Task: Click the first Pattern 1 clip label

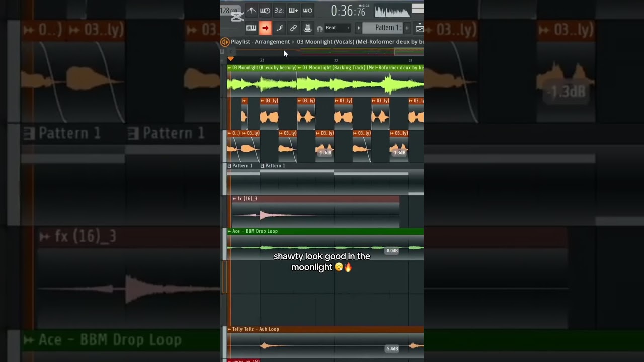Action: tap(242, 166)
